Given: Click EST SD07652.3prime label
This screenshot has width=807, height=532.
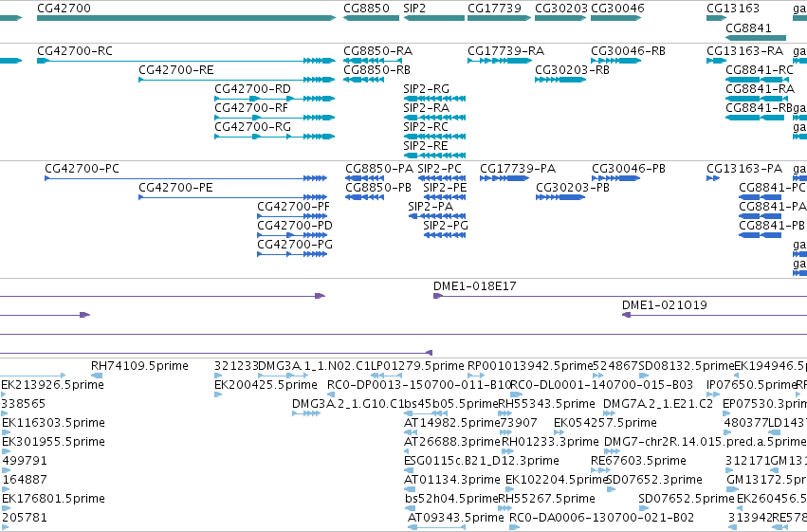Looking at the screenshot, I should (654, 480).
